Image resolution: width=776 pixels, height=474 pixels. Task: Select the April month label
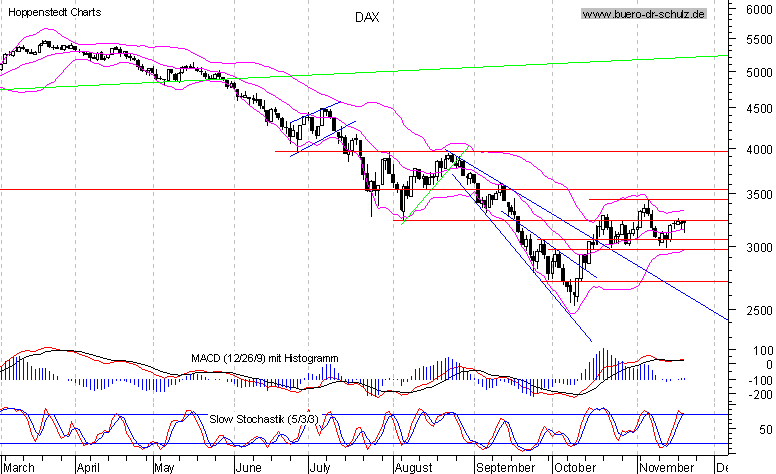pos(88,467)
